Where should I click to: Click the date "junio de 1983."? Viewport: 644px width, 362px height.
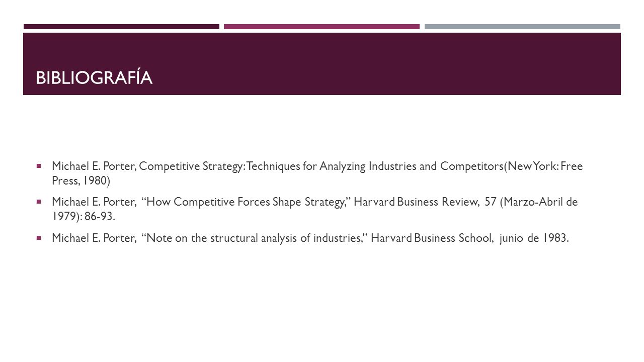(x=534, y=238)
